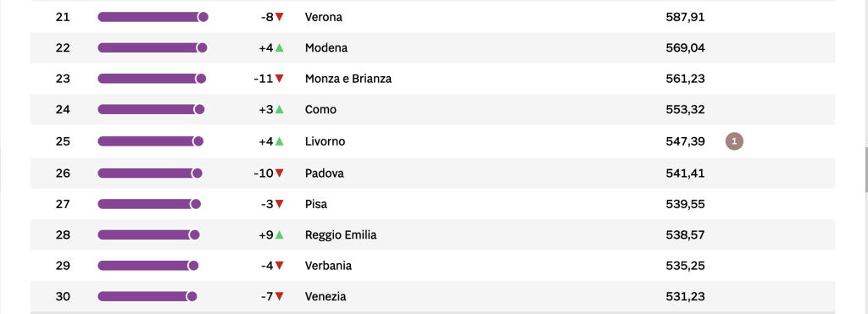Select the purple score bar for Verbania
The height and width of the screenshot is (314, 868).
pos(147,266)
